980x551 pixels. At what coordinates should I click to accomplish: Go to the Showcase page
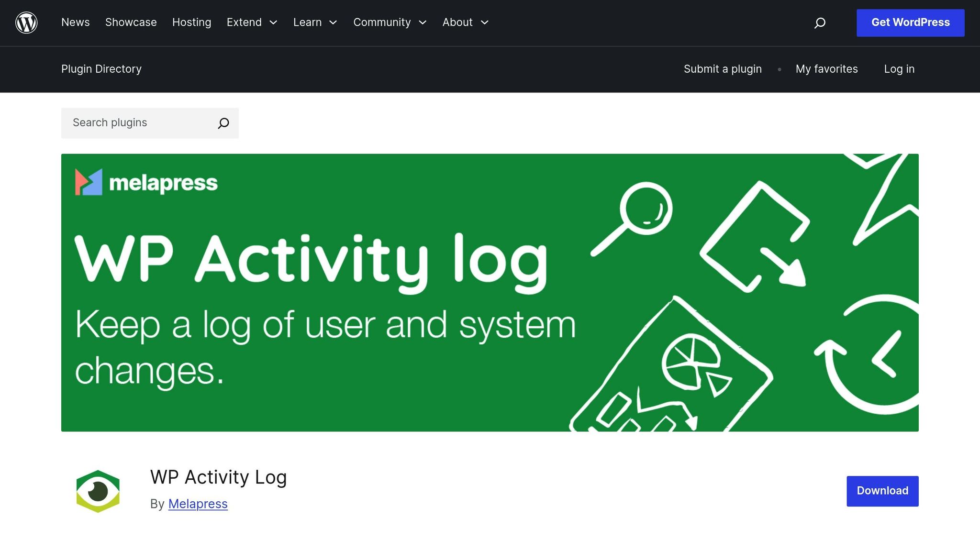point(131,22)
